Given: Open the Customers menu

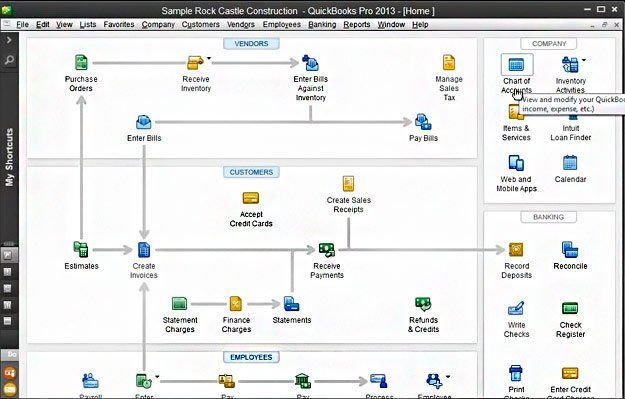Looking at the screenshot, I should [200, 24].
